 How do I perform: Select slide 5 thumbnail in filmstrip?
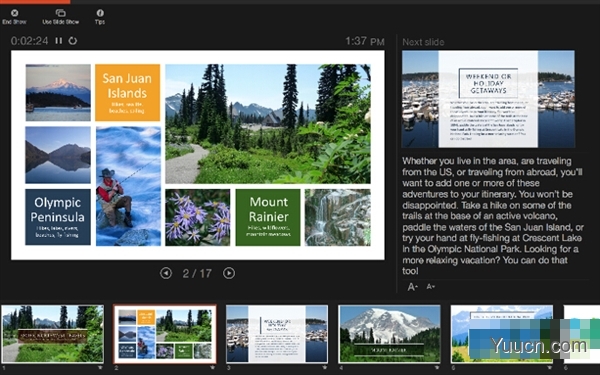502,334
